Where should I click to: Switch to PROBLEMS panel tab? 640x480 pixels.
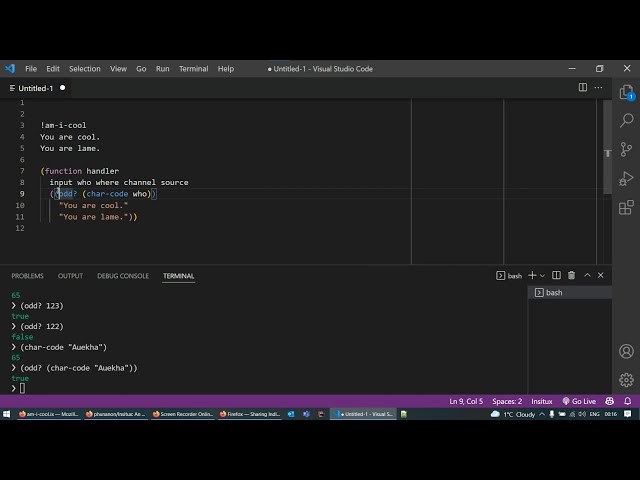27,276
